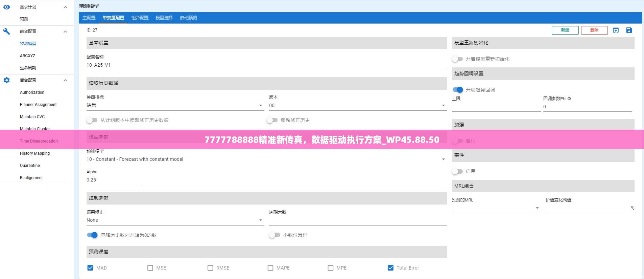Click the 删除 button
Screen dimensions: 644x279
[x=594, y=30]
